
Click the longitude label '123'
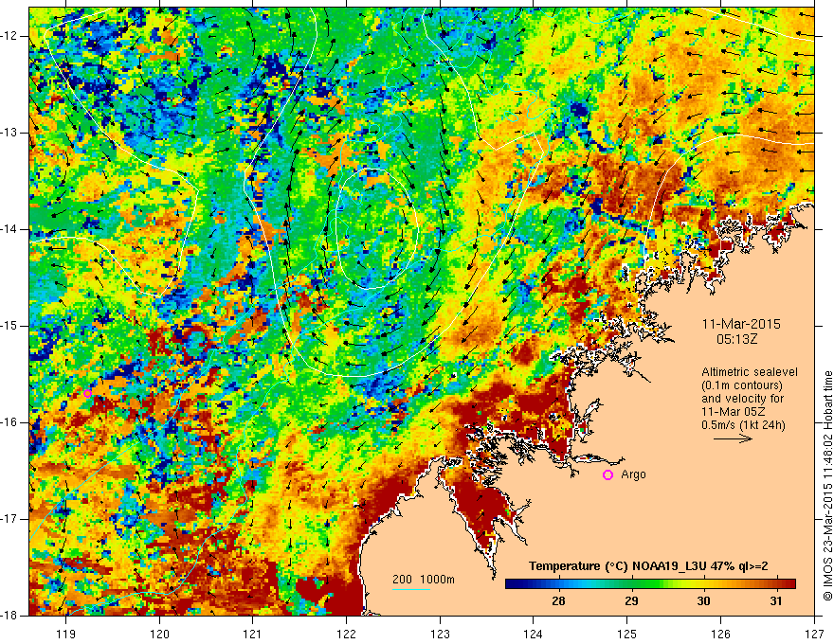click(440, 634)
